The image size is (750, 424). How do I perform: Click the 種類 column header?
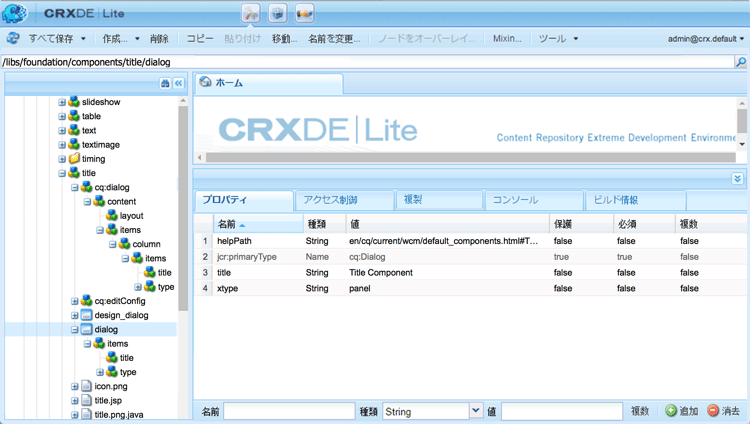pyautogui.click(x=324, y=224)
